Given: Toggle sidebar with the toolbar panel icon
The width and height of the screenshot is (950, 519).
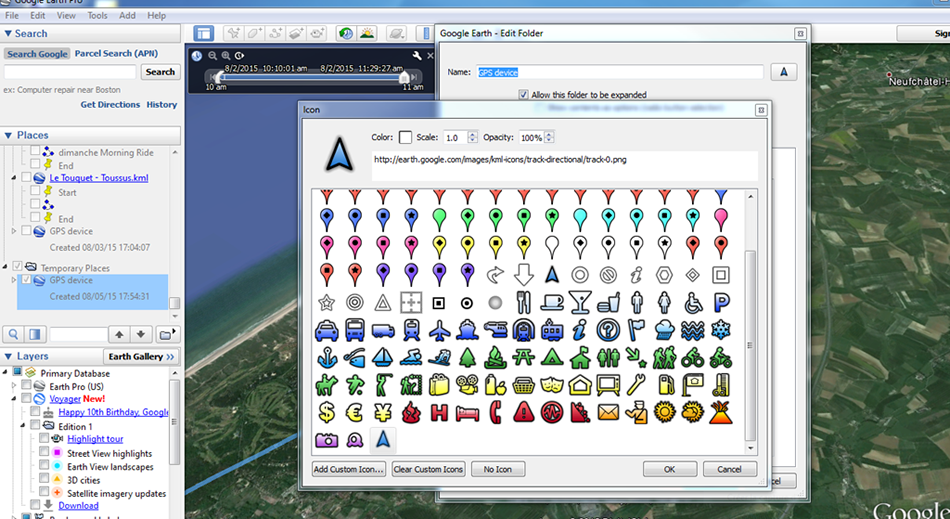Looking at the screenshot, I should [203, 34].
